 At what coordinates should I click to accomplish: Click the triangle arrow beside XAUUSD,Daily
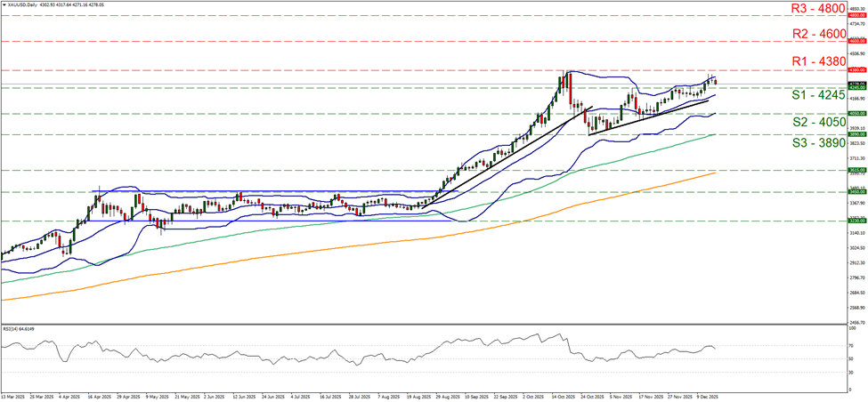click(4, 4)
